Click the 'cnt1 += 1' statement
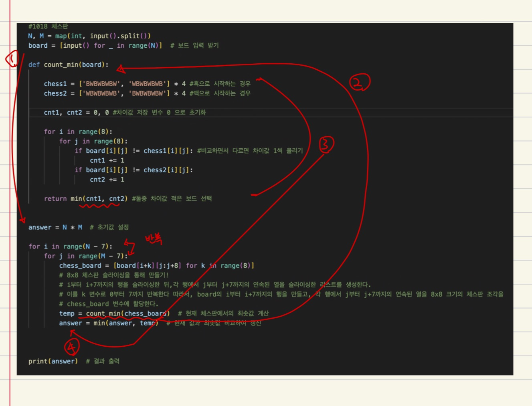This screenshot has height=406, width=532. tap(107, 161)
